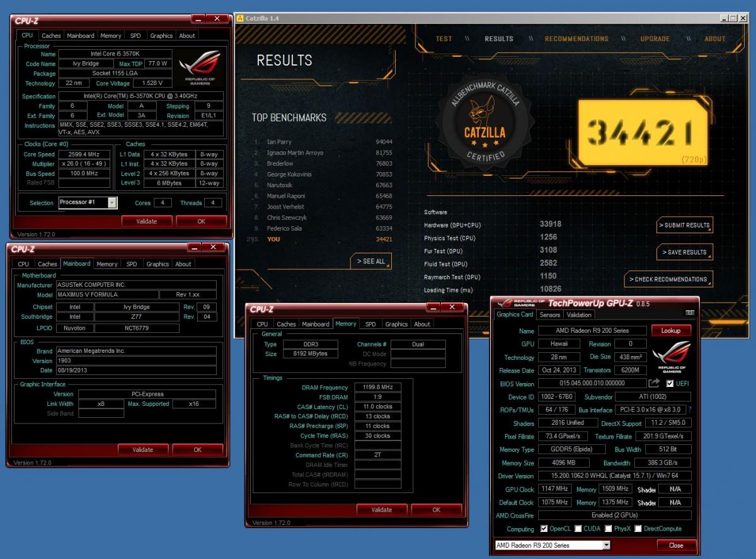
Task: Open the UPGRADE section in Catzilla
Action: click(655, 38)
